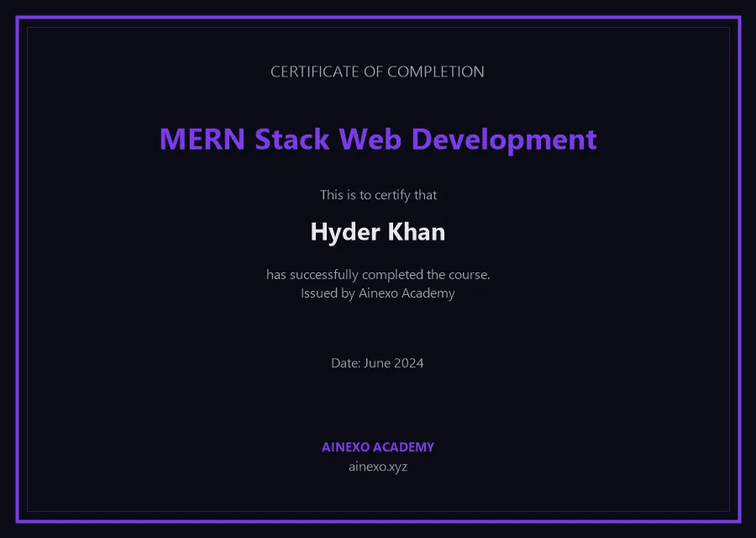Click the 'CERTIFICATE OF COMPLETION' heading
Image resolution: width=756 pixels, height=538 pixels.
377,71
